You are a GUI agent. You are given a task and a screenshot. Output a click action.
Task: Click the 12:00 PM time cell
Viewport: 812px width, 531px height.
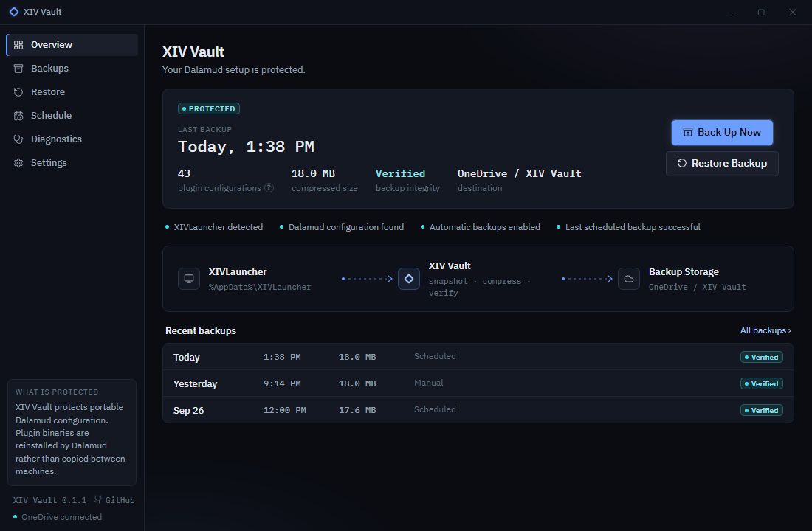pos(284,410)
